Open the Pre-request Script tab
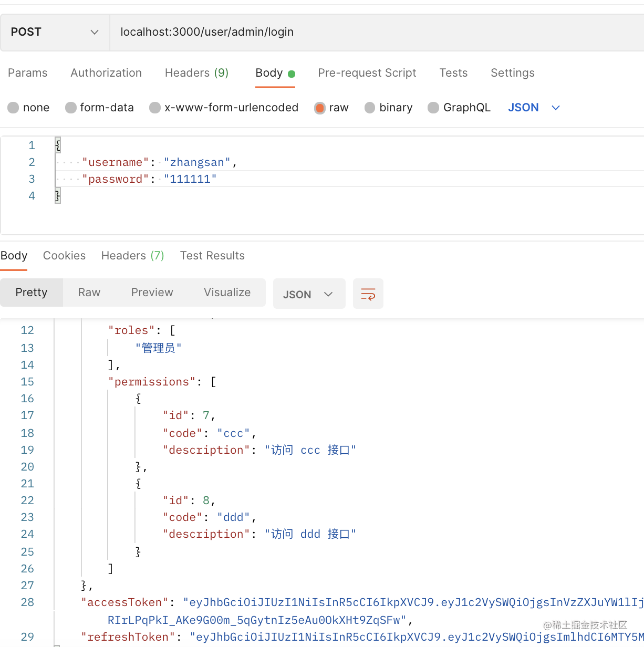This screenshot has height=647, width=644. [x=367, y=73]
